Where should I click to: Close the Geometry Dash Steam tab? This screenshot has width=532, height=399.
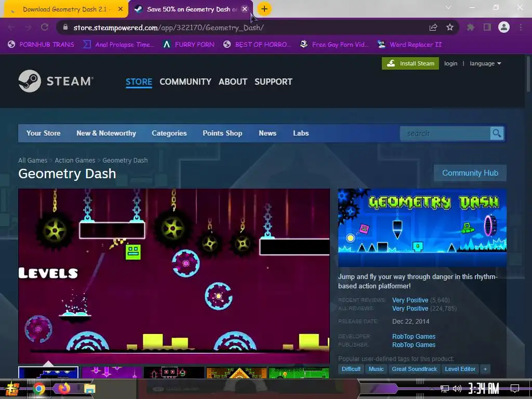(x=244, y=9)
